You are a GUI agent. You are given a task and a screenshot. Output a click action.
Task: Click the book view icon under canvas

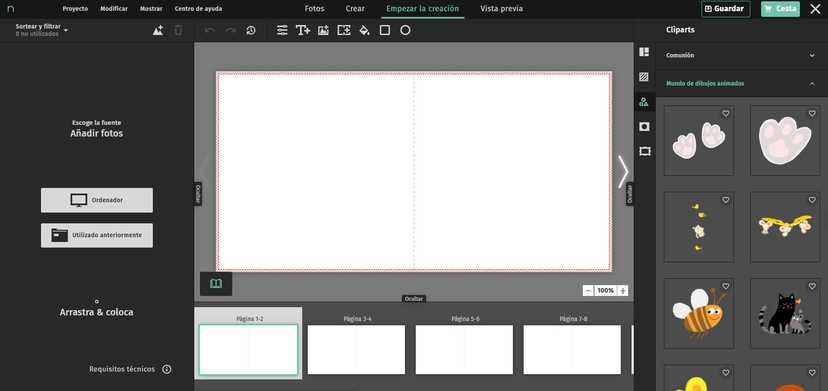216,284
